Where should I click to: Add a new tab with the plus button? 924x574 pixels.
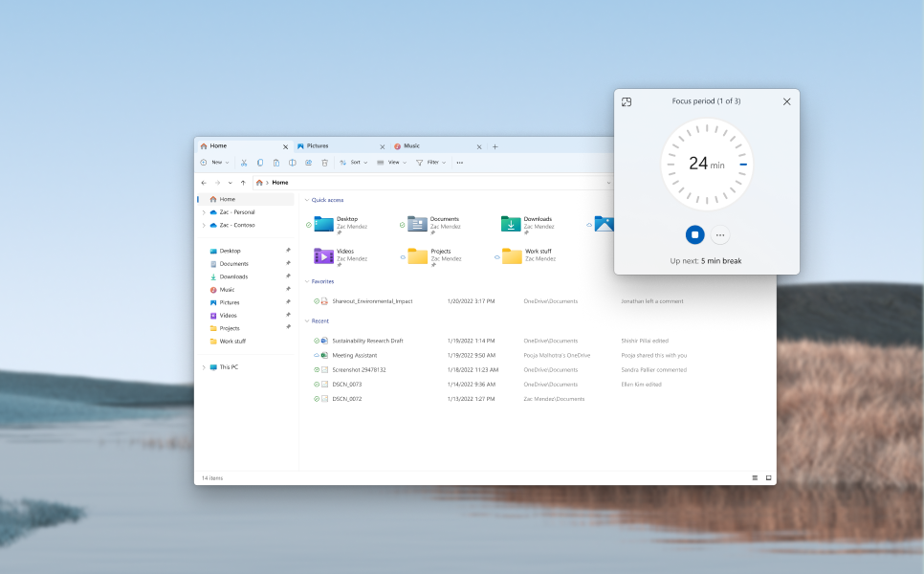[x=495, y=146]
